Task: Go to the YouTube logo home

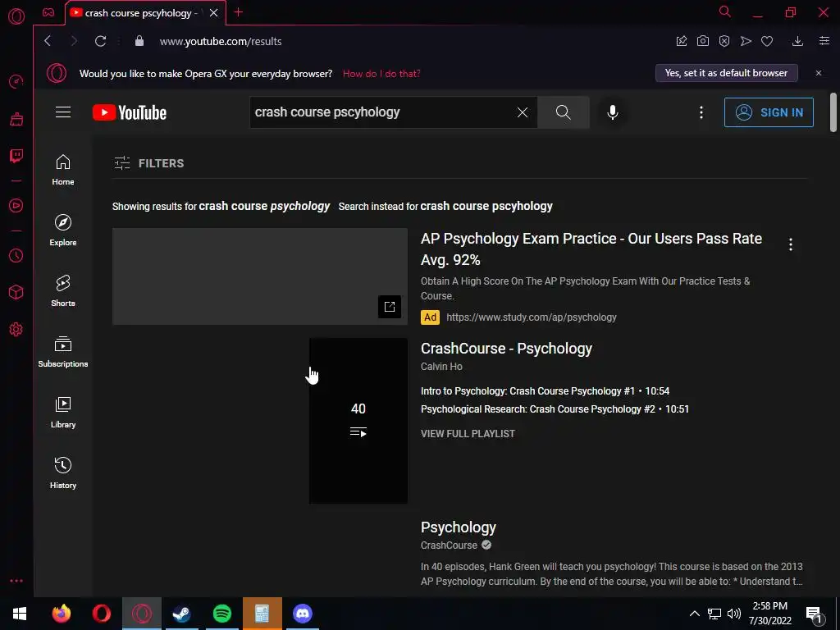Action: tap(130, 112)
